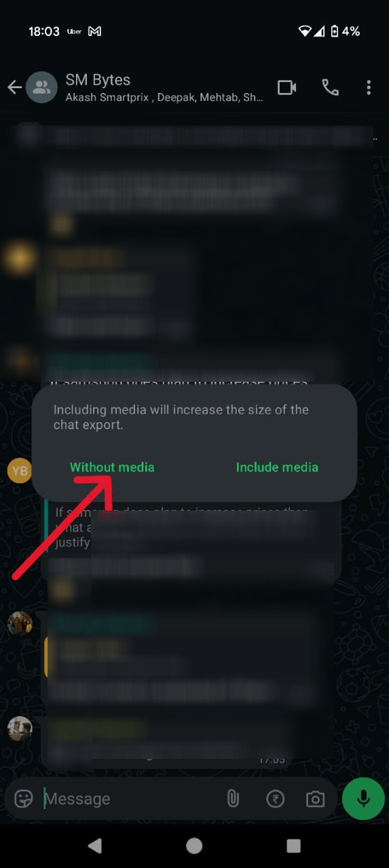Focus the Message text input field
This screenshot has height=868, width=389.
tap(129, 799)
